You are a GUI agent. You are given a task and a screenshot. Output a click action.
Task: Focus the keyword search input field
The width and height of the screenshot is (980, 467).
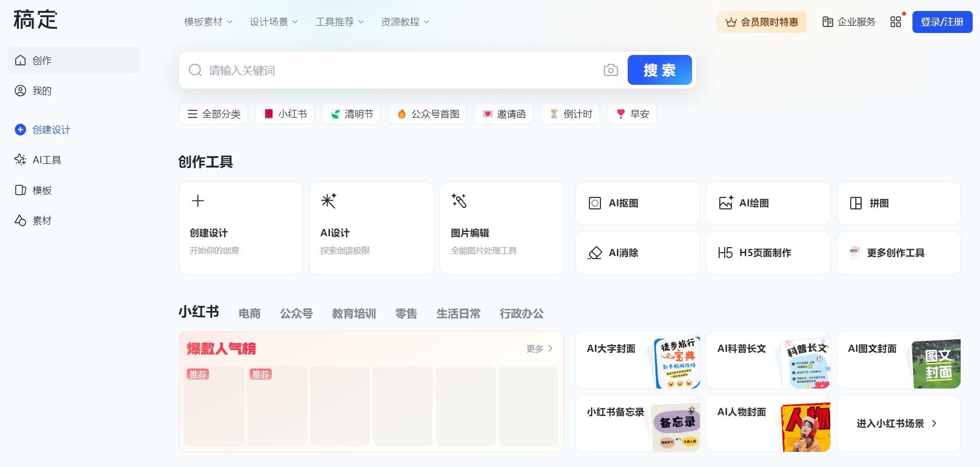[x=398, y=70]
